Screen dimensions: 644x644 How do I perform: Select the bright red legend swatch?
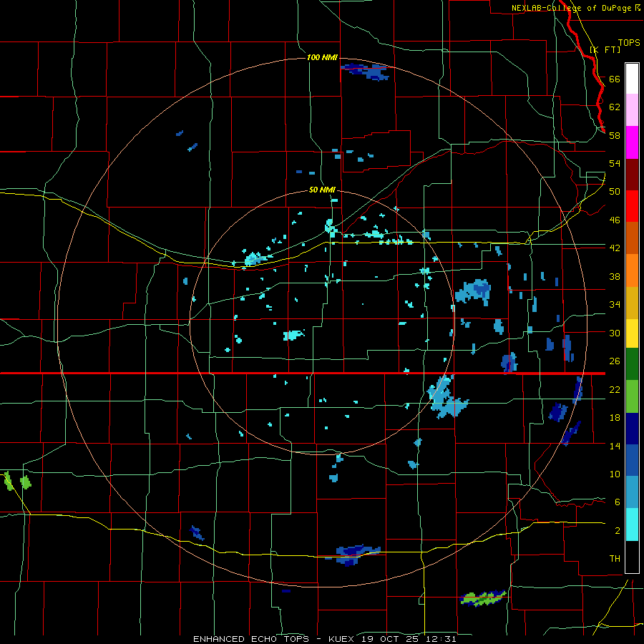point(632,206)
